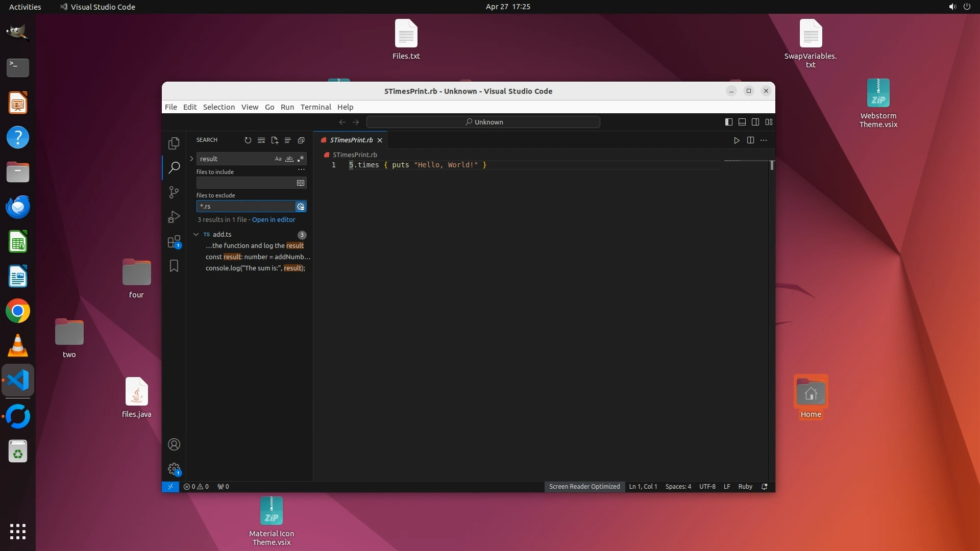Clear search results in the Search panel

(261, 140)
